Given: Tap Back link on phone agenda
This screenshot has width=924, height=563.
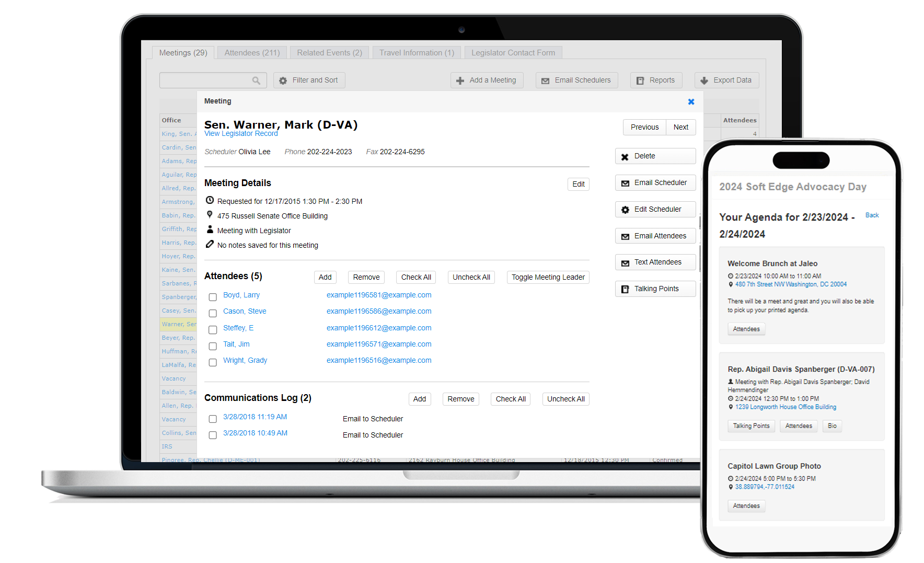Looking at the screenshot, I should (872, 215).
